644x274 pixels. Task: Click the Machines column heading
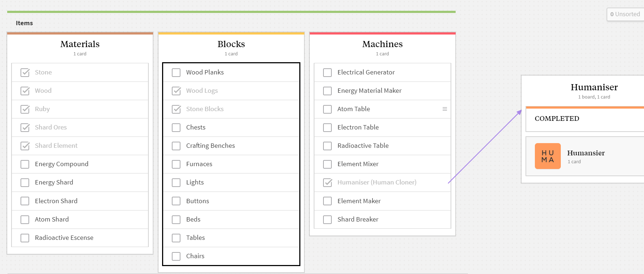(x=383, y=44)
